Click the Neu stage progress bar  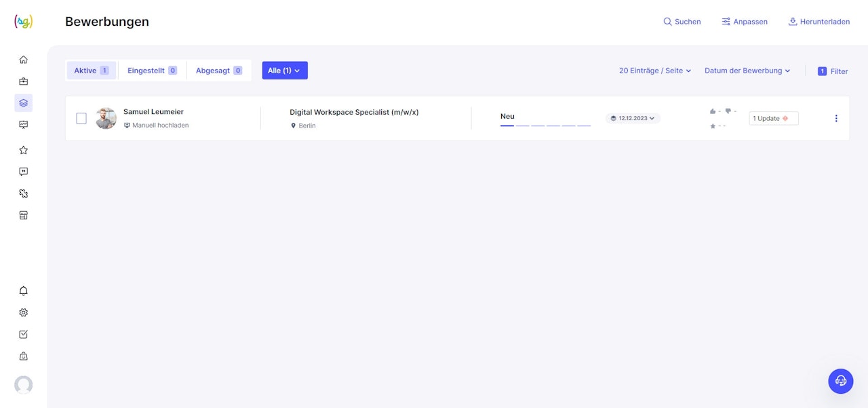(x=545, y=126)
